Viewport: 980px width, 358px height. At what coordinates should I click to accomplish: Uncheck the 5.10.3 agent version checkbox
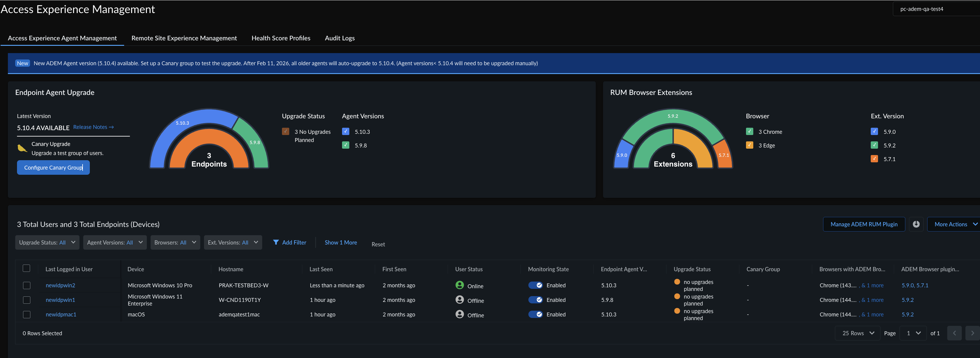click(345, 132)
